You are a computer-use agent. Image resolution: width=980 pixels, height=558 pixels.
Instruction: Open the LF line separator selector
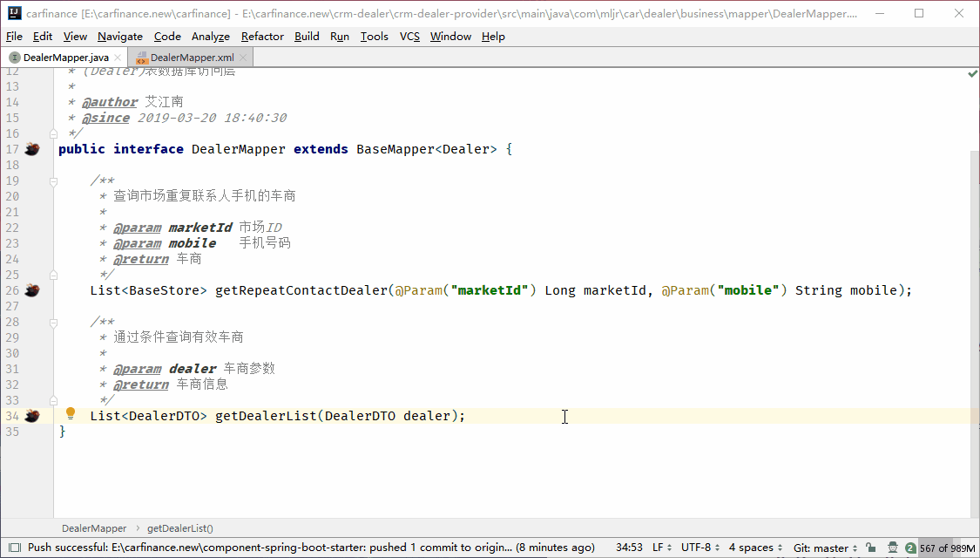(661, 548)
